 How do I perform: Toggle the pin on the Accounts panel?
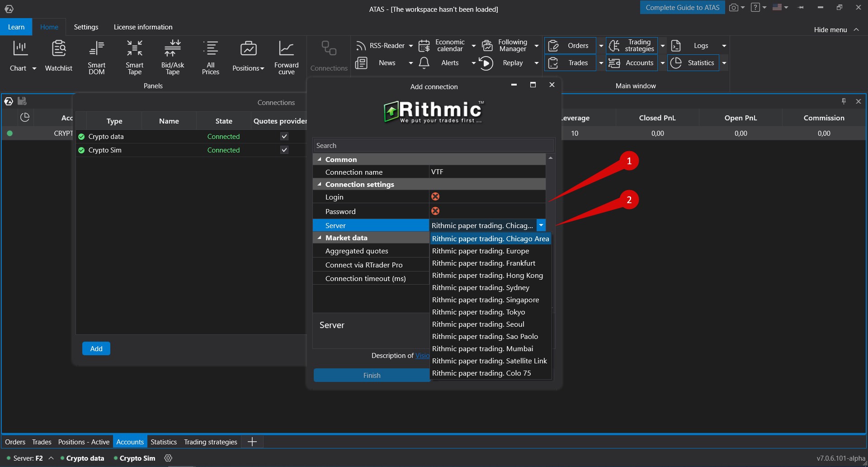pos(844,101)
